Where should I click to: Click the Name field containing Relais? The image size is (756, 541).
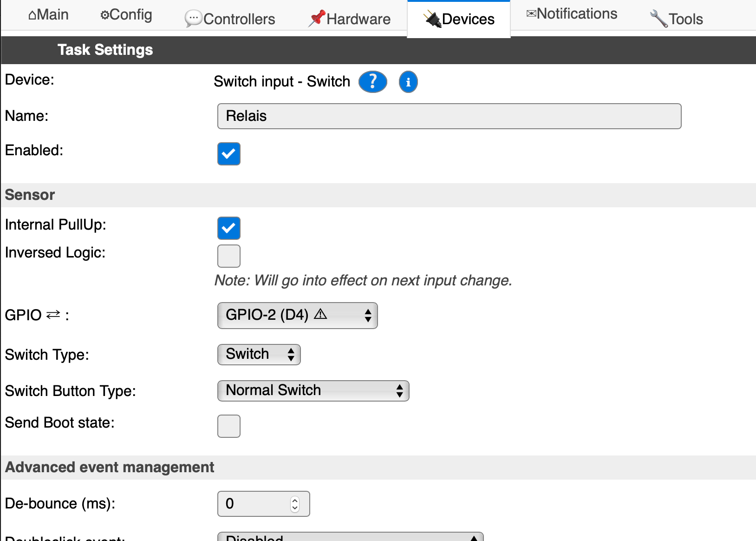(450, 116)
